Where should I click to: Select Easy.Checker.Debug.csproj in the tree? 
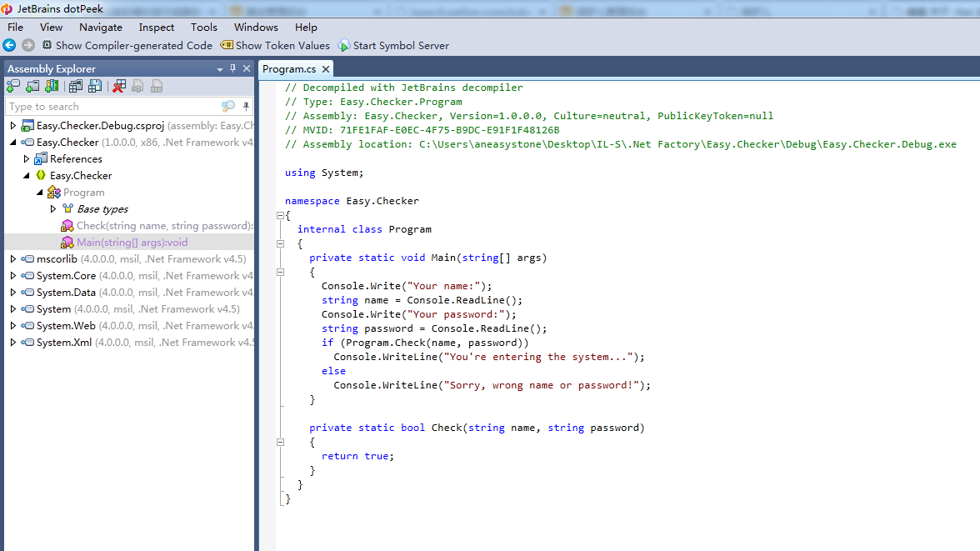point(100,126)
